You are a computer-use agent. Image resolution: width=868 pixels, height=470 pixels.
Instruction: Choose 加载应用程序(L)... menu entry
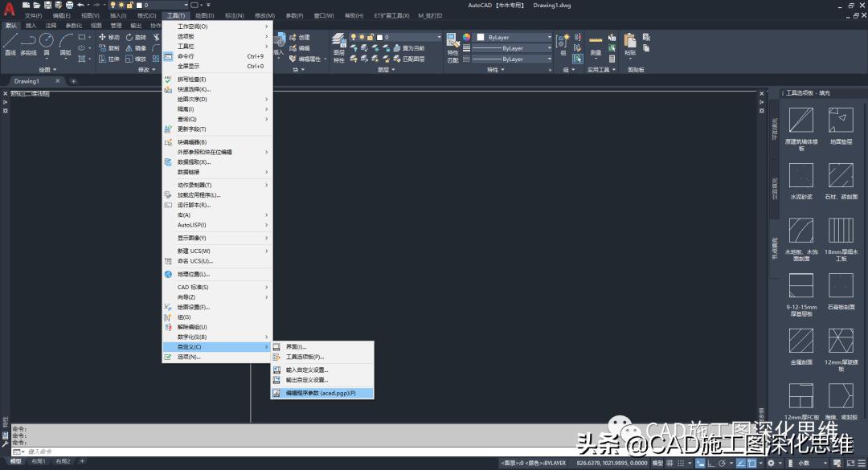pos(218,195)
